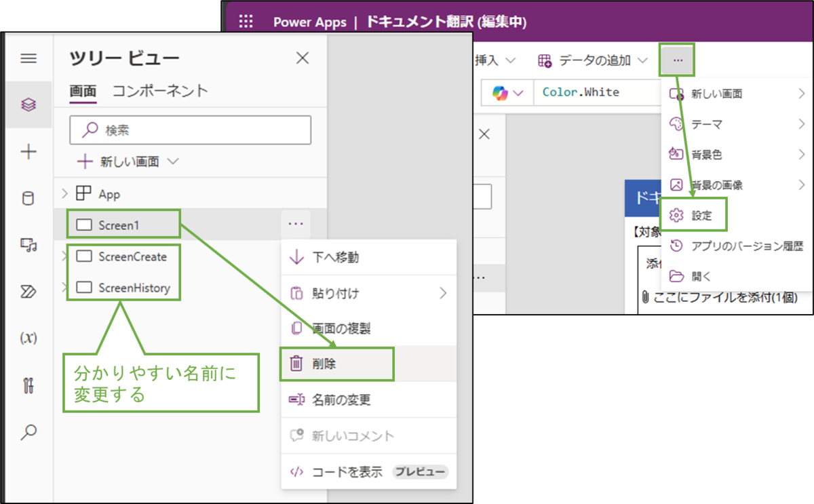
Task: Click the 検索 search field
Action: coord(191,130)
